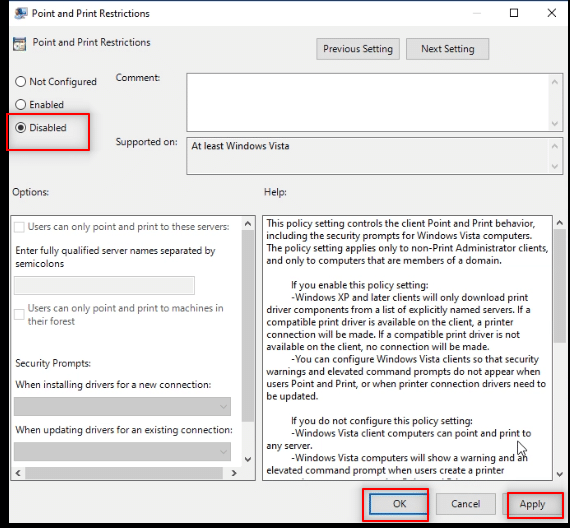Image resolution: width=570 pixels, height=528 pixels.
Task: Open 'When updating drivers for an existing connection' dropdown
Action: coord(122,451)
